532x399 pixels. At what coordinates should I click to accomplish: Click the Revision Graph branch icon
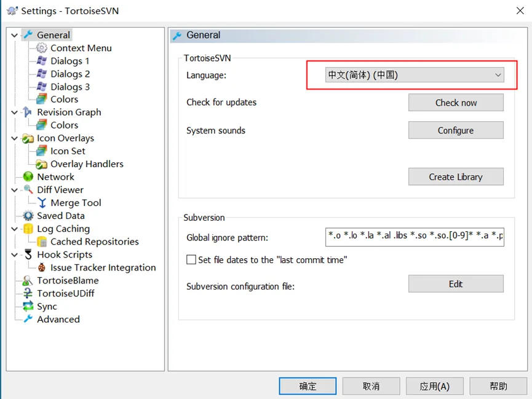coord(28,112)
